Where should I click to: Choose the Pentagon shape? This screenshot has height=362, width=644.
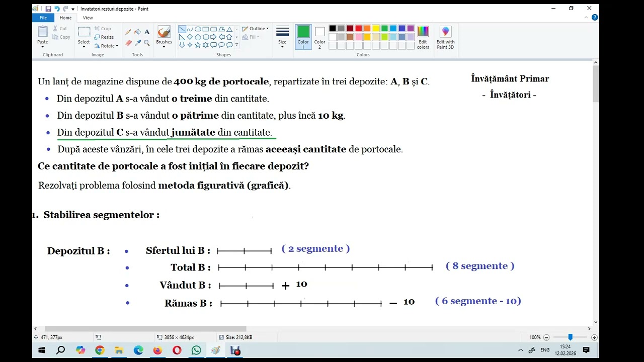(x=198, y=37)
